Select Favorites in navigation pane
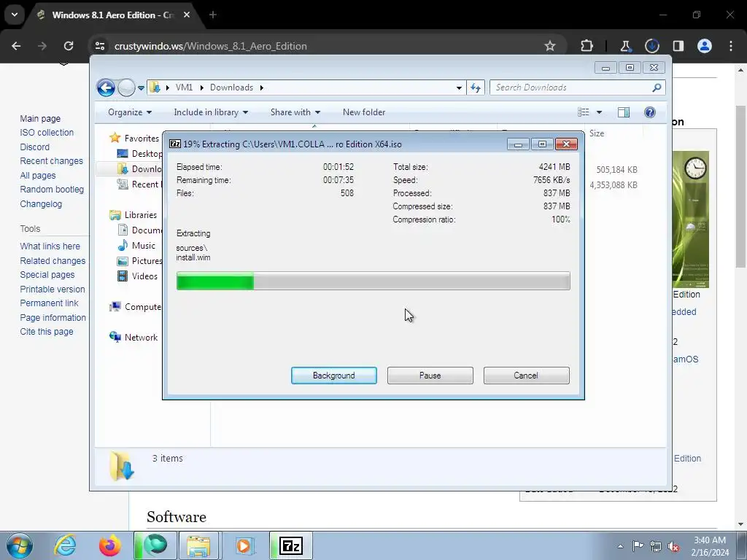Viewport: 747px width, 560px height. (x=142, y=138)
